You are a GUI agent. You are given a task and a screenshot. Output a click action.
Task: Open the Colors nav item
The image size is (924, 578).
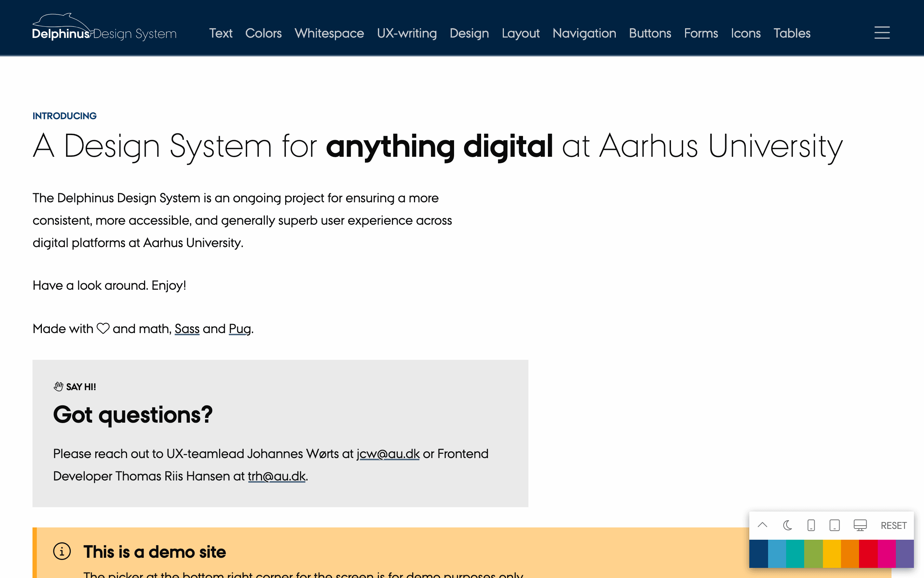[x=263, y=33]
